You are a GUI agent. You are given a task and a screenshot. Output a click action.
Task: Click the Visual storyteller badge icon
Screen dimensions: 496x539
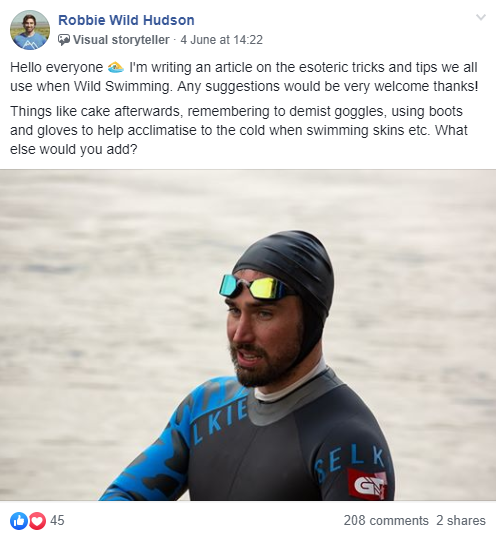tap(64, 40)
